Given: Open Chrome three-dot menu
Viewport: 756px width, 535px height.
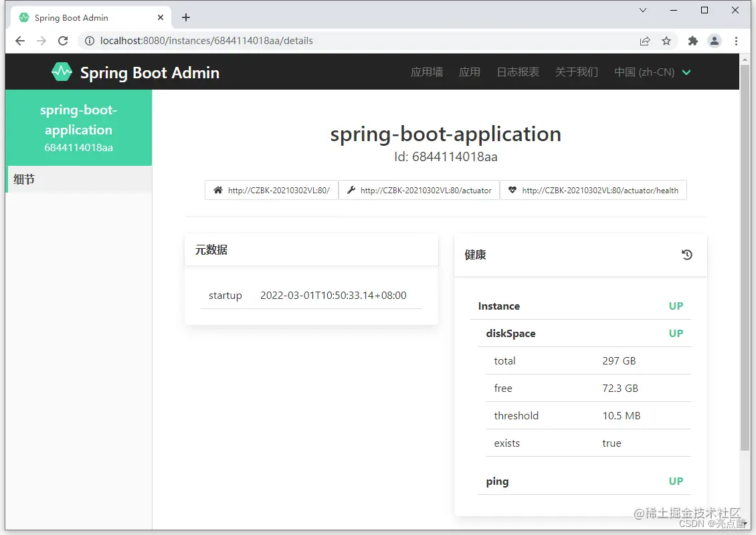Looking at the screenshot, I should [736, 41].
